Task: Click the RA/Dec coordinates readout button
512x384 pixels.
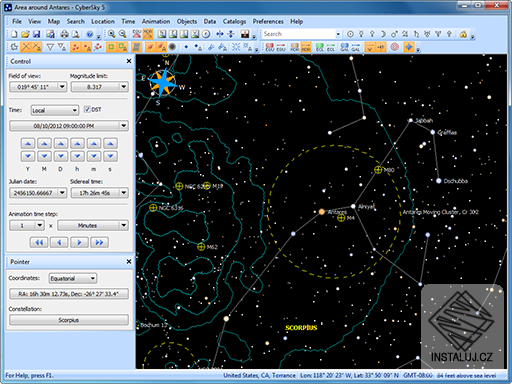Action: (69, 294)
